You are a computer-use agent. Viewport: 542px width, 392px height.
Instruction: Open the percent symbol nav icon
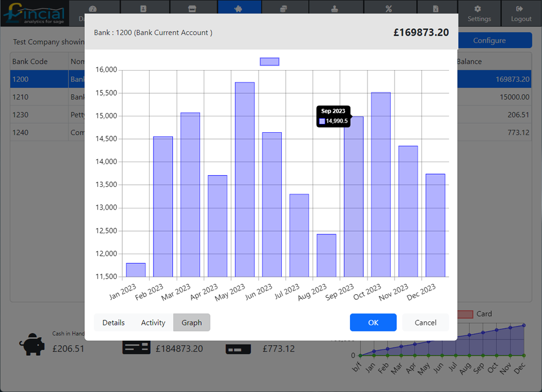389,9
